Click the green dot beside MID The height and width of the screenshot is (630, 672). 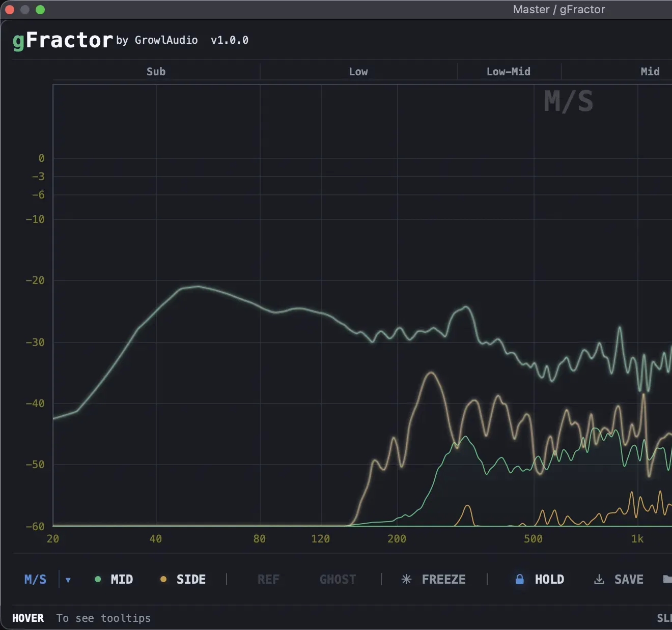pyautogui.click(x=97, y=579)
